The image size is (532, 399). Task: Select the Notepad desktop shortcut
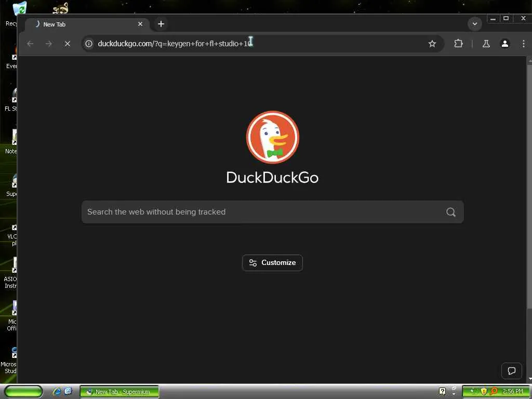(x=11, y=142)
